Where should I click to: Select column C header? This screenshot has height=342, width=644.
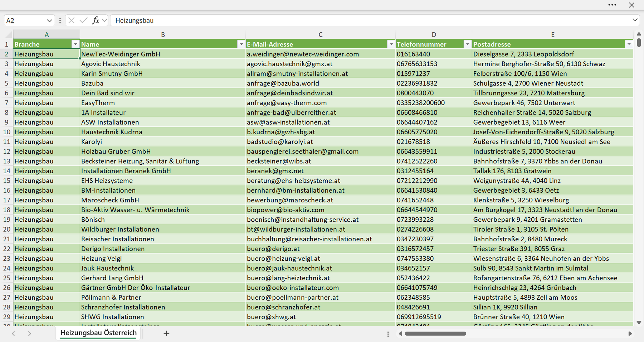point(321,35)
